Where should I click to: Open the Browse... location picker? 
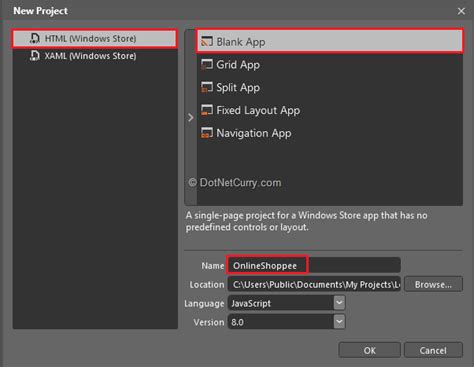click(433, 284)
